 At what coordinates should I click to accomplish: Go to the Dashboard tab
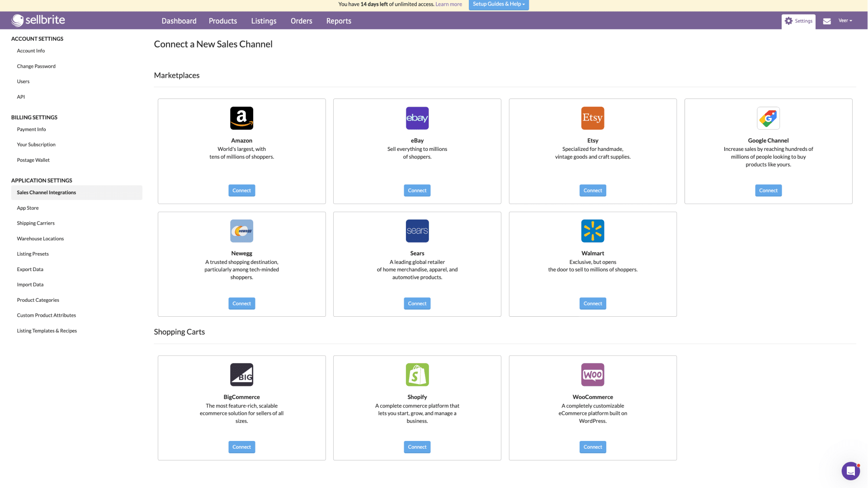pyautogui.click(x=179, y=21)
